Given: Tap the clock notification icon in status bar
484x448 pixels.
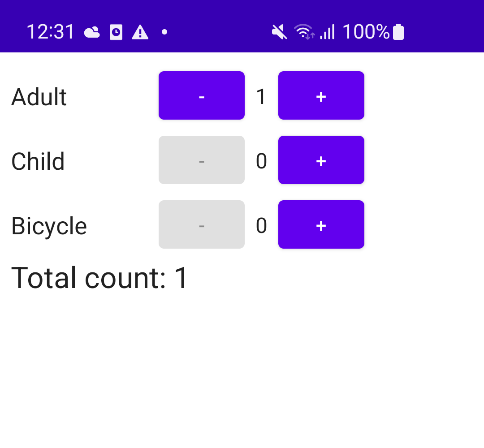Looking at the screenshot, I should pyautogui.click(x=116, y=32).
